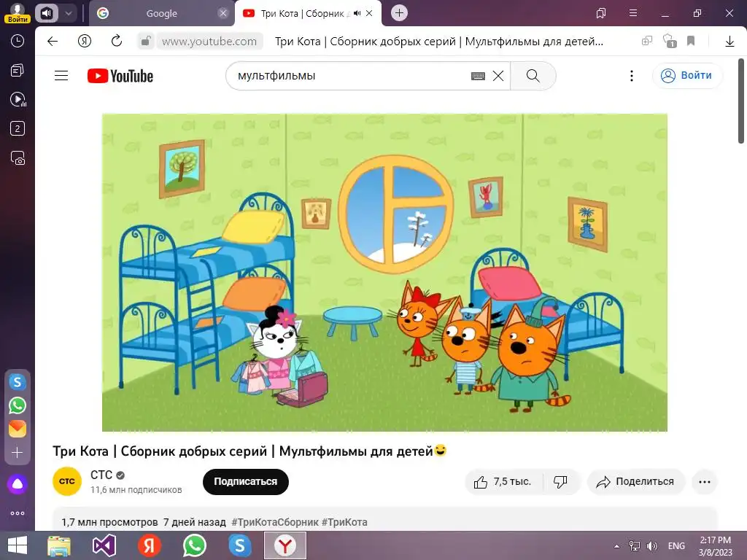Image resolution: width=747 pixels, height=560 pixels.
Task: Switch to the Google tab
Action: [x=161, y=13]
